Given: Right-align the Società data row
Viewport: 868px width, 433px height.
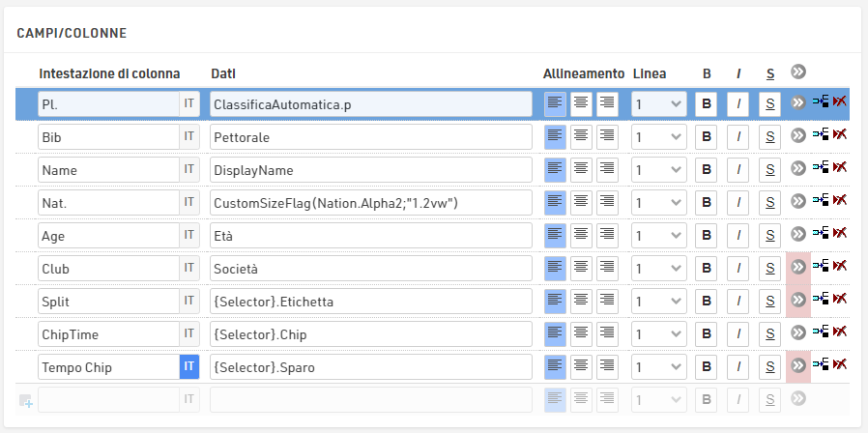Looking at the screenshot, I should coord(607,268).
